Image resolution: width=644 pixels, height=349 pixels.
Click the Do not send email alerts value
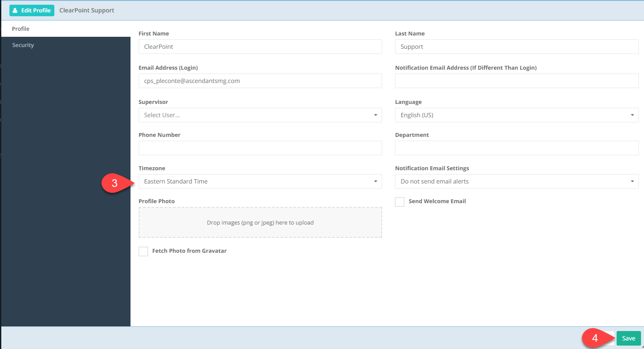434,181
